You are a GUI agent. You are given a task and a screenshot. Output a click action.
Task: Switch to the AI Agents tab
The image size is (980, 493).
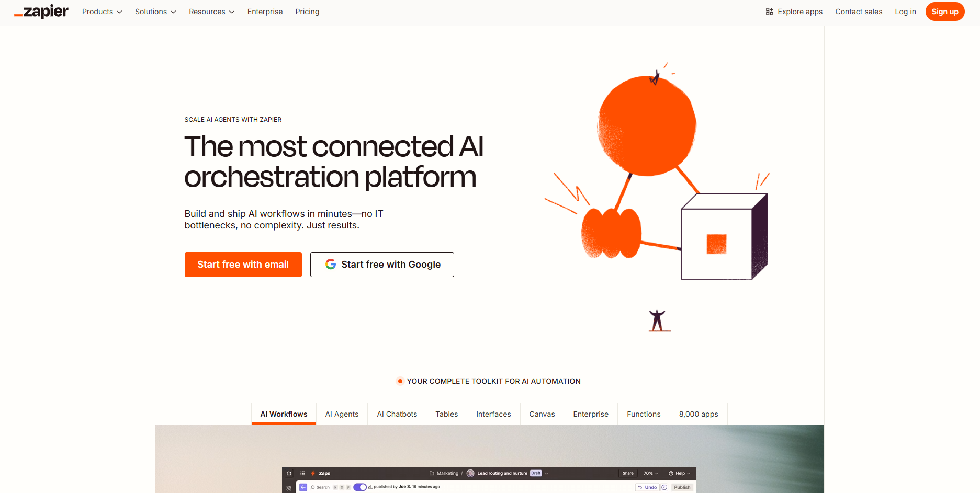click(x=342, y=414)
